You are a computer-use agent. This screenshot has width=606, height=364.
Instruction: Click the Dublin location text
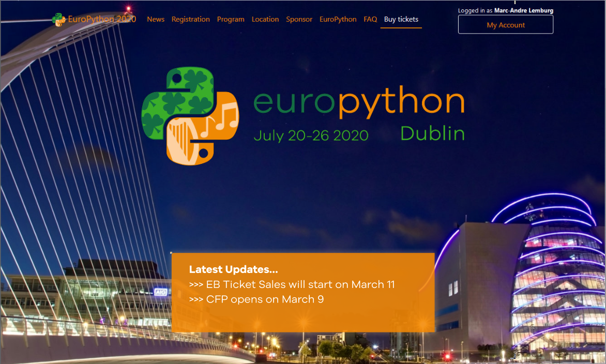[432, 134]
